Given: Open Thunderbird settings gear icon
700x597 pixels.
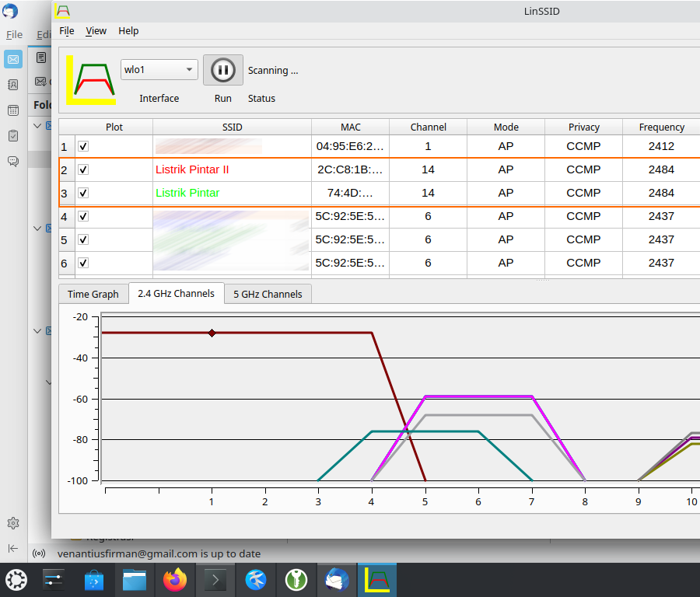Looking at the screenshot, I should [13, 523].
